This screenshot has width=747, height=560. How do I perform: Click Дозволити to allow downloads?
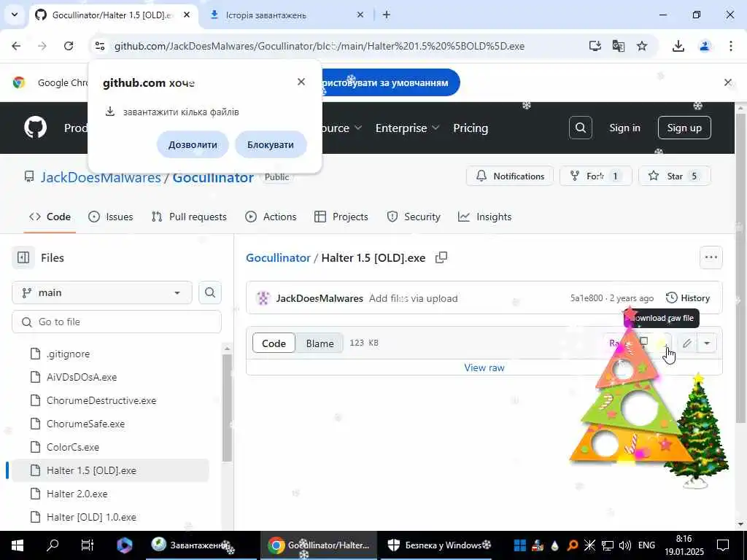(x=193, y=144)
